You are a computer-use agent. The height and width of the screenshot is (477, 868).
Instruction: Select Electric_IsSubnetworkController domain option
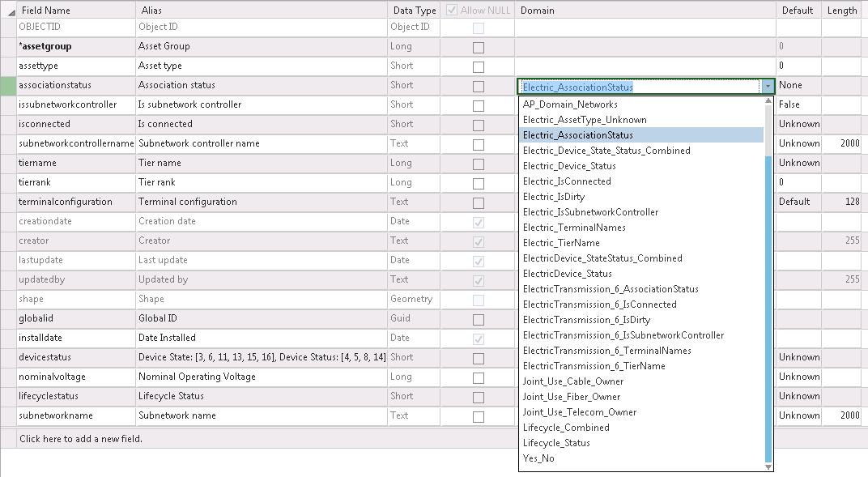641,212
